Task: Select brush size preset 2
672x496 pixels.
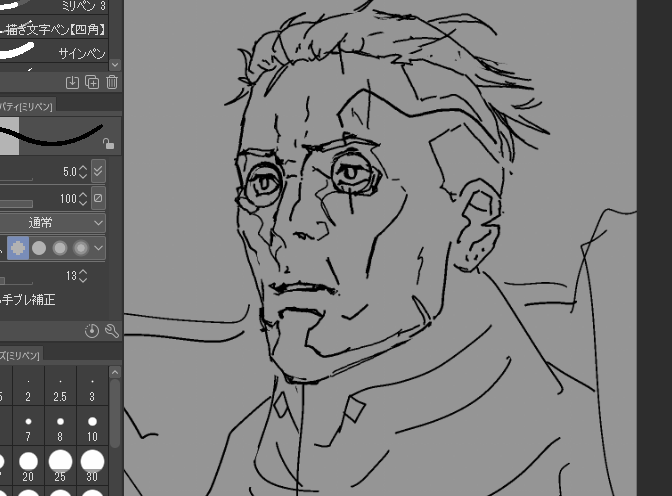Action: tap(28, 386)
